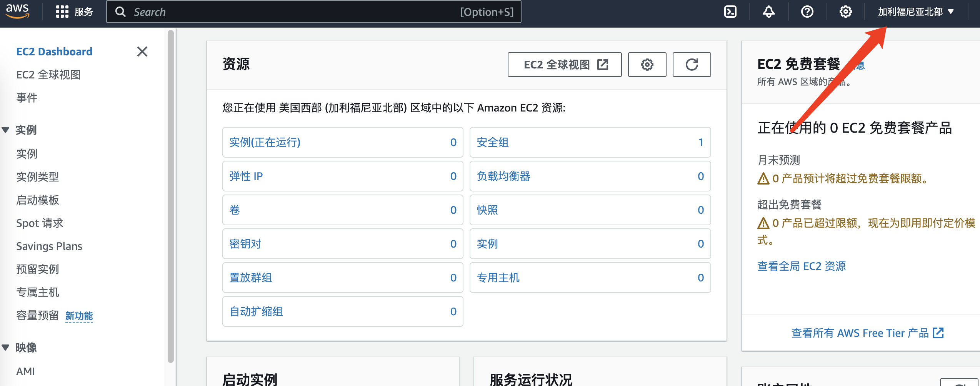The image size is (980, 386).
Task: Open 查看全局 EC2 资源 link
Action: tap(802, 266)
